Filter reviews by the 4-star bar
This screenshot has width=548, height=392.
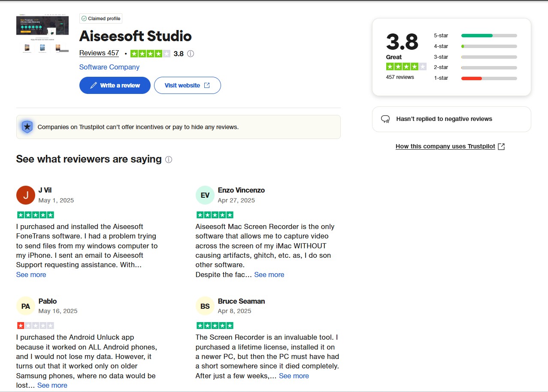click(489, 46)
